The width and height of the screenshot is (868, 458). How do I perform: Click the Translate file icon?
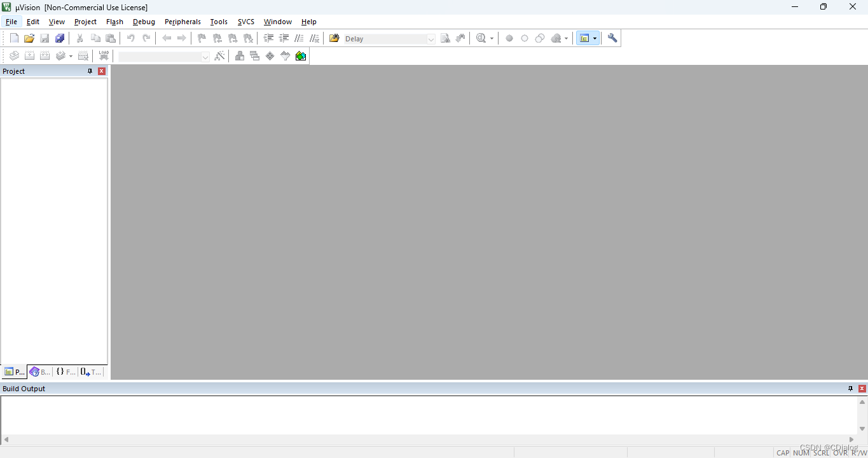tap(14, 56)
